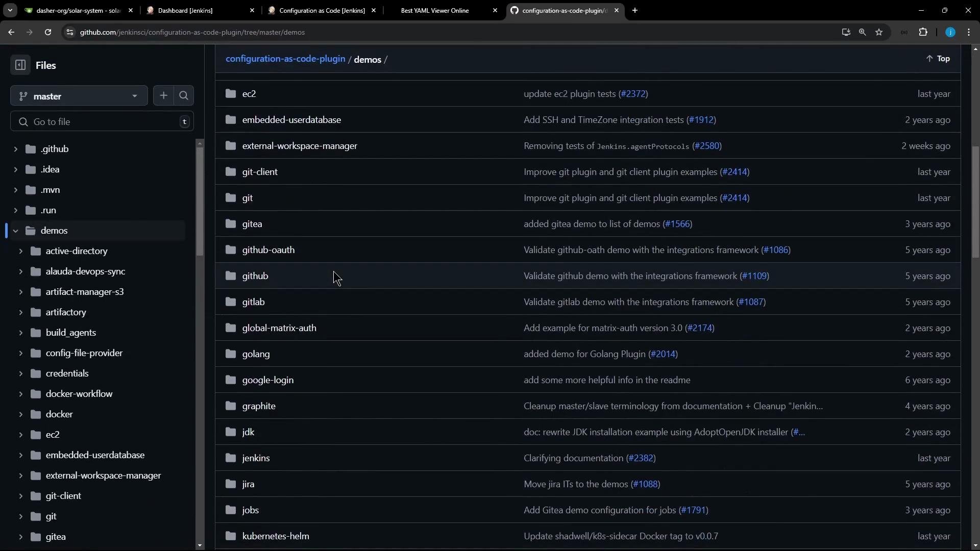Viewport: 980px width, 551px height.
Task: Collapse the file tree sidebar panel icon
Action: point(20,65)
